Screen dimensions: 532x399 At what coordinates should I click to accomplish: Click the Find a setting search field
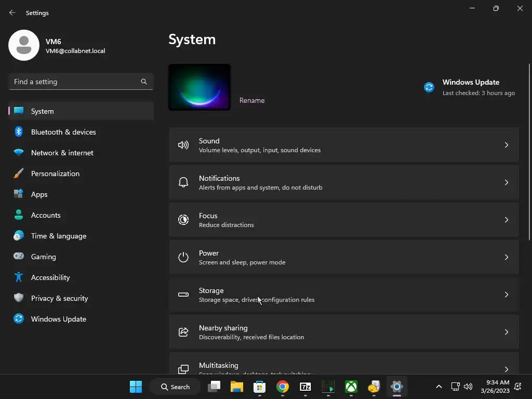tap(81, 82)
